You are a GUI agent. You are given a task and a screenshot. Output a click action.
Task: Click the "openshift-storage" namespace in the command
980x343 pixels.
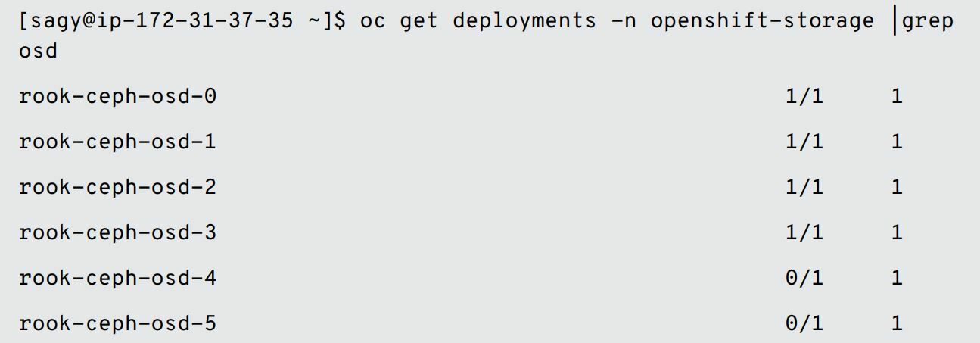[762, 21]
